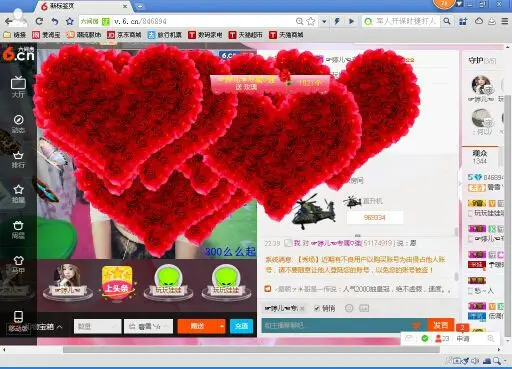Click the 6.cn logo

tap(19, 55)
